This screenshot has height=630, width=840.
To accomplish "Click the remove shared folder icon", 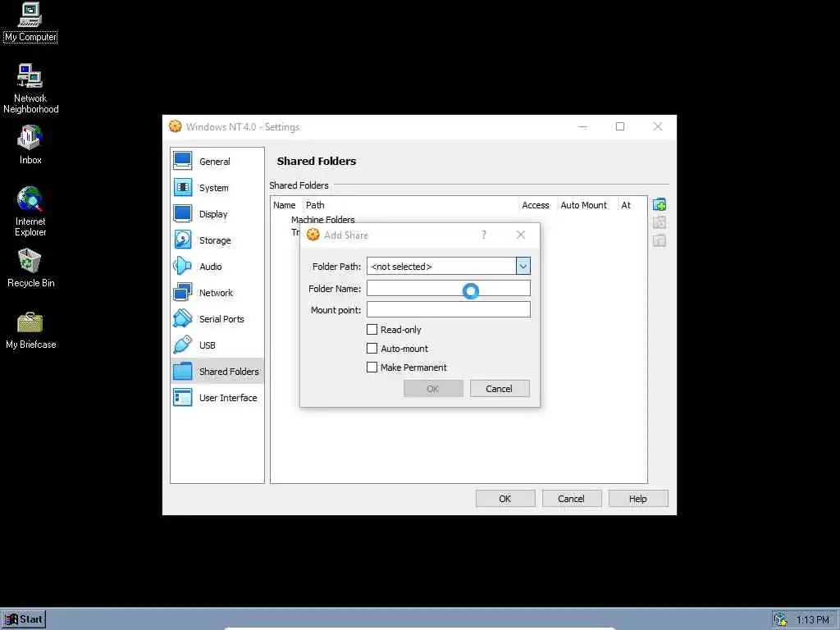I will (660, 241).
